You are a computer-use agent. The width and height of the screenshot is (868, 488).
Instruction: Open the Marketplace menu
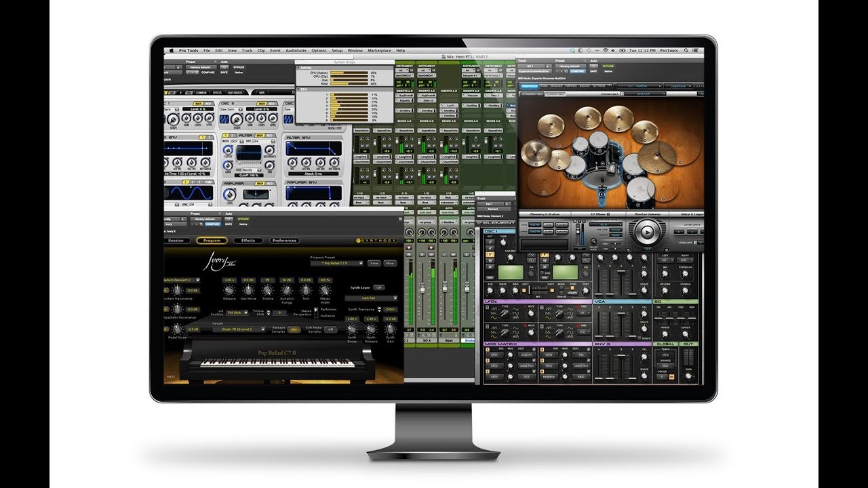379,51
